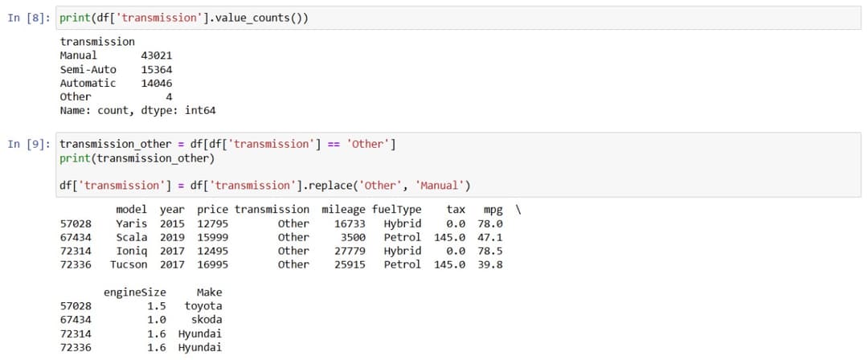Image resolution: width=868 pixels, height=360 pixels.
Task: Click the 'Automatic' label in the output
Action: [x=88, y=83]
